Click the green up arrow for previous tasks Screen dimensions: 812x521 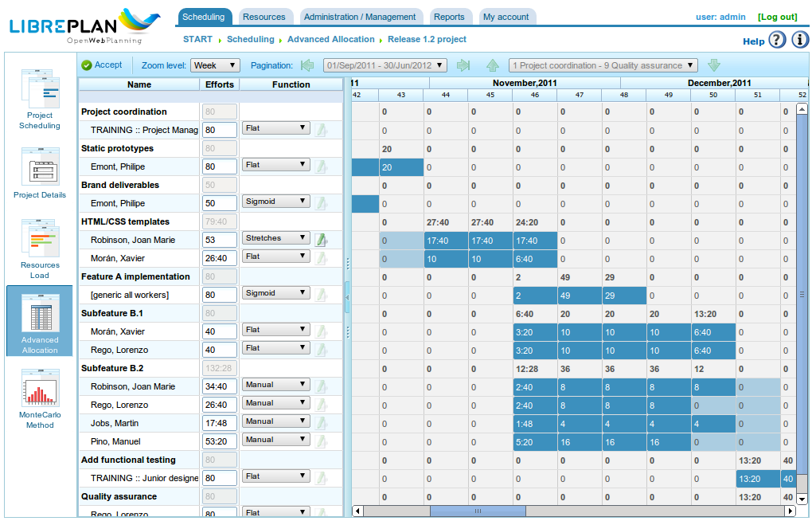click(493, 65)
